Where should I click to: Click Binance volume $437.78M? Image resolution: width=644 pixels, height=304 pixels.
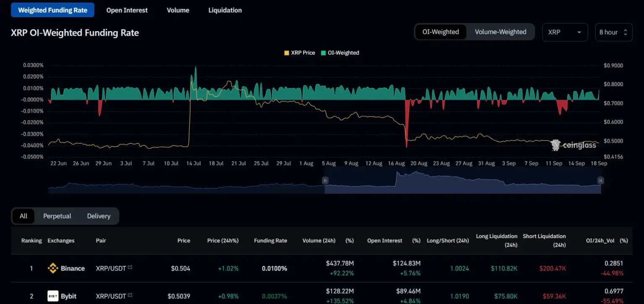point(340,263)
